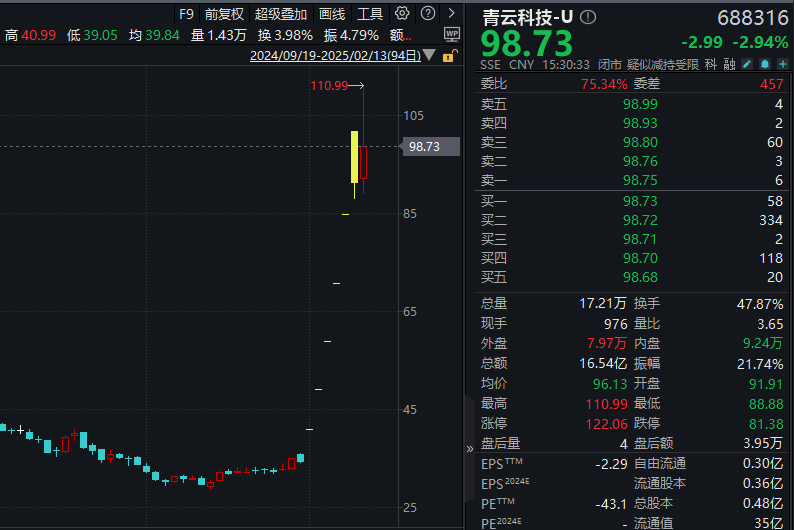
Task: Open 工具 tools menu
Action: 370,14
